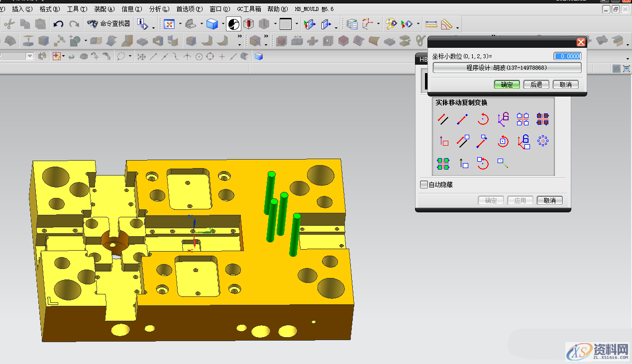Click the undo arrow in the toolbar
632x364 pixels.
pyautogui.click(x=58, y=23)
